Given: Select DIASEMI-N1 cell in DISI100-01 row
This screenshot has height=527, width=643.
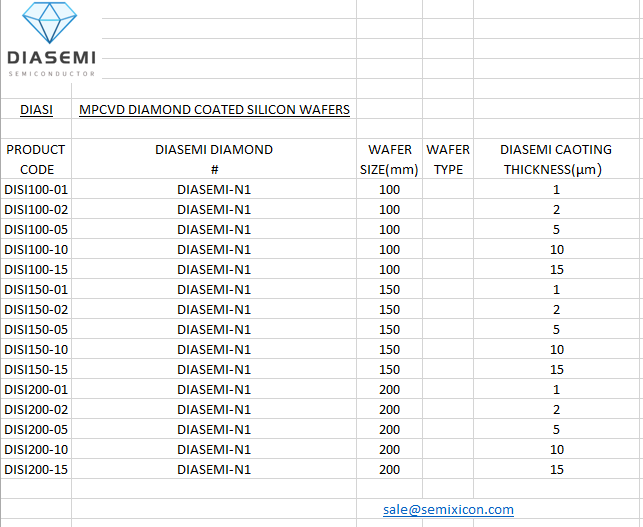Looking at the screenshot, I should 214,189.
